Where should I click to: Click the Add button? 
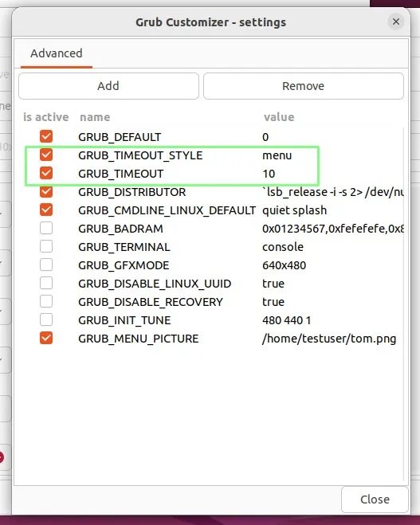(108, 86)
